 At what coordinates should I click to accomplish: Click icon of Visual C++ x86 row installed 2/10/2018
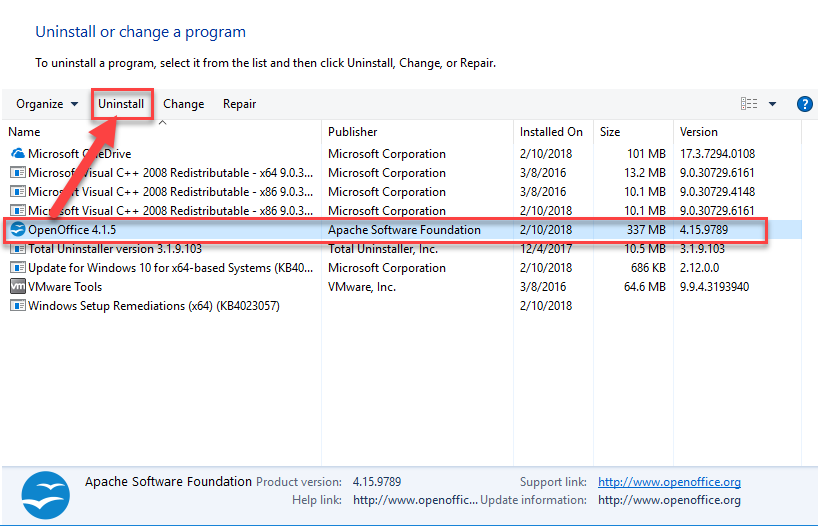(x=18, y=211)
